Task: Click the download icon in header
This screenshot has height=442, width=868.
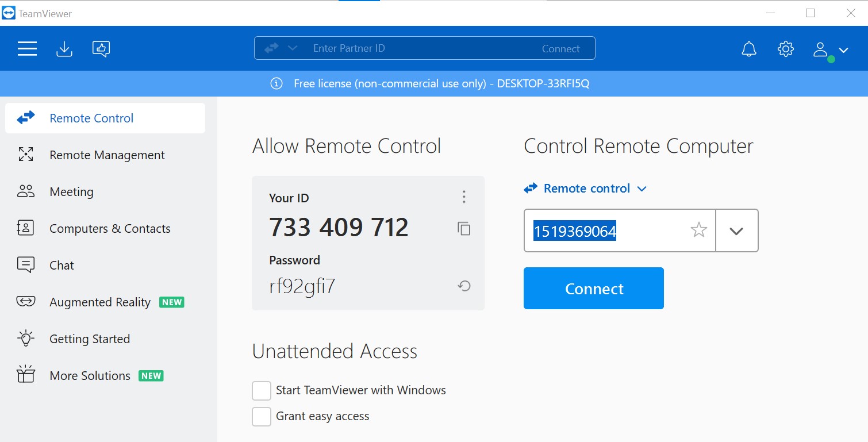Action: click(x=64, y=49)
